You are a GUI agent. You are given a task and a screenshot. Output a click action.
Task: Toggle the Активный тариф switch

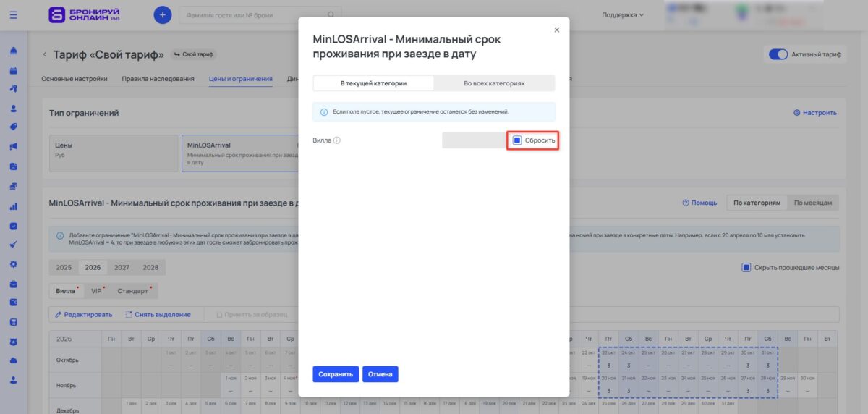pos(778,54)
